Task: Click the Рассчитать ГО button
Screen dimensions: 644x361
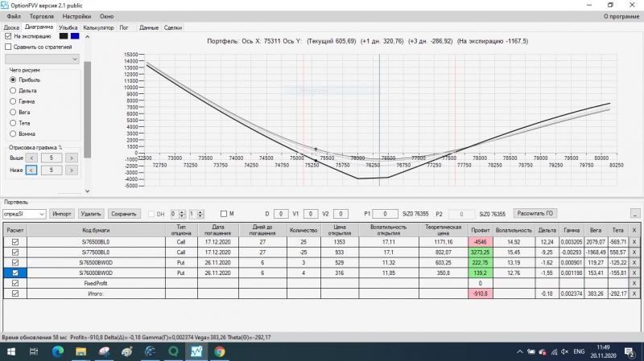Action: tap(535, 213)
